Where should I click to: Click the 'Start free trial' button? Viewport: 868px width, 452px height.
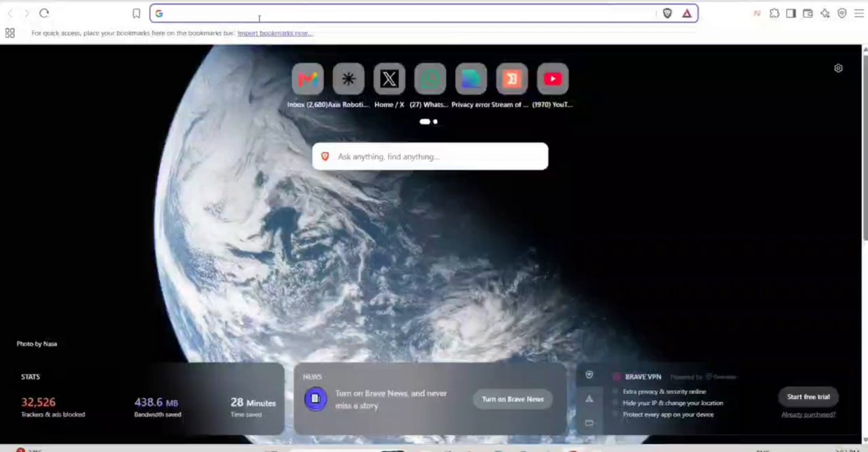(x=809, y=397)
